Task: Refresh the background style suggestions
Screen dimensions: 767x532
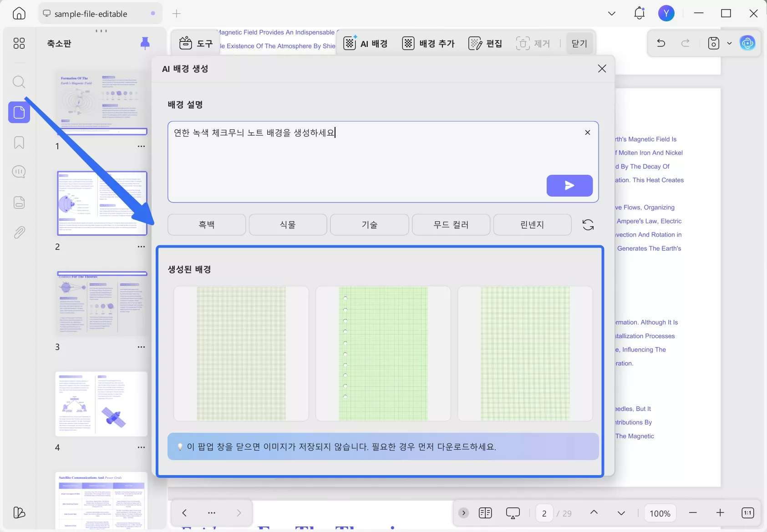Action: point(588,224)
